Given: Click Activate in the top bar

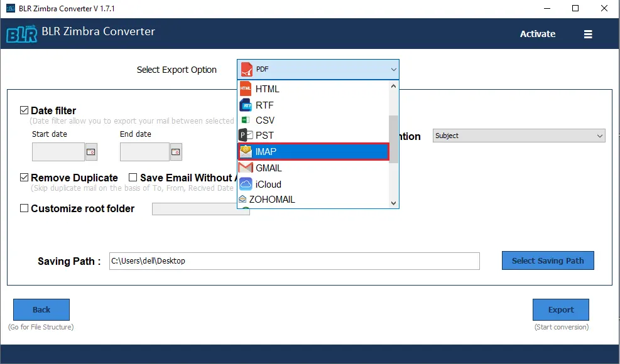Looking at the screenshot, I should pos(537,34).
